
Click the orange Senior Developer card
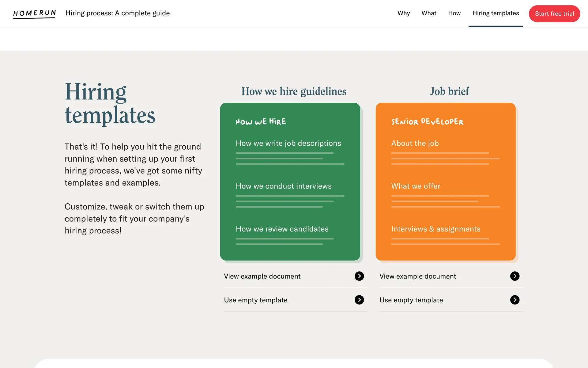tap(446, 182)
